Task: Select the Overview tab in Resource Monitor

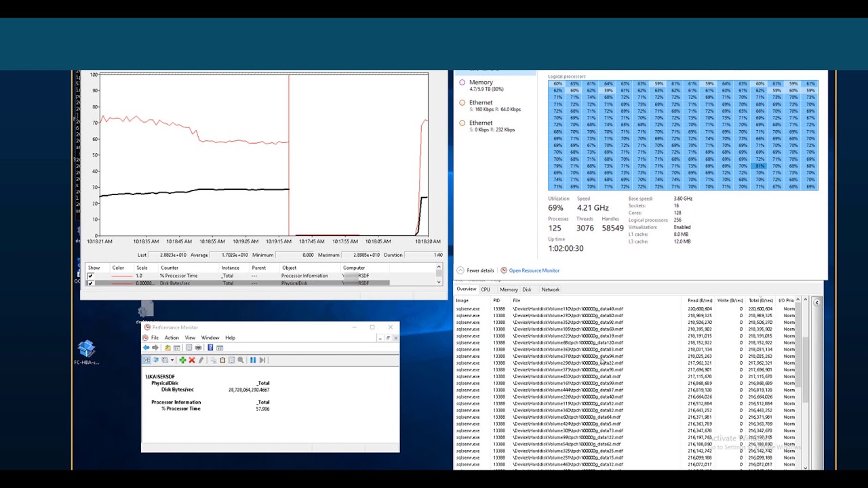Action: click(467, 289)
